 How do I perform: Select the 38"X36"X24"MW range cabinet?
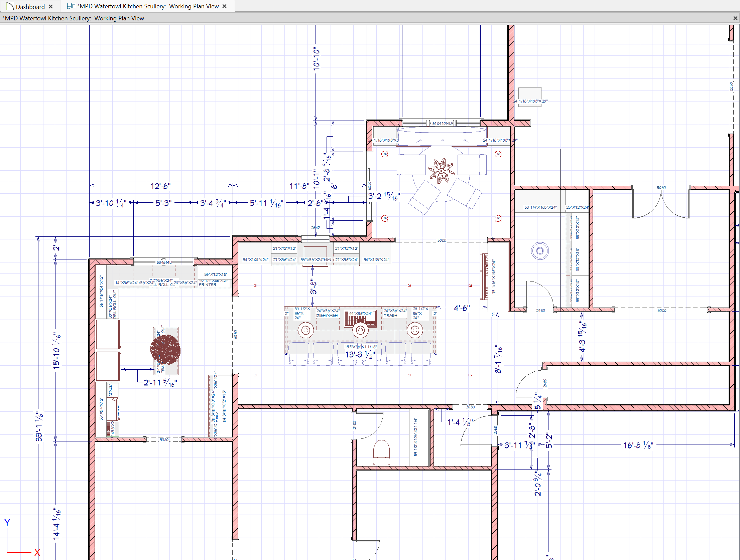[316, 259]
